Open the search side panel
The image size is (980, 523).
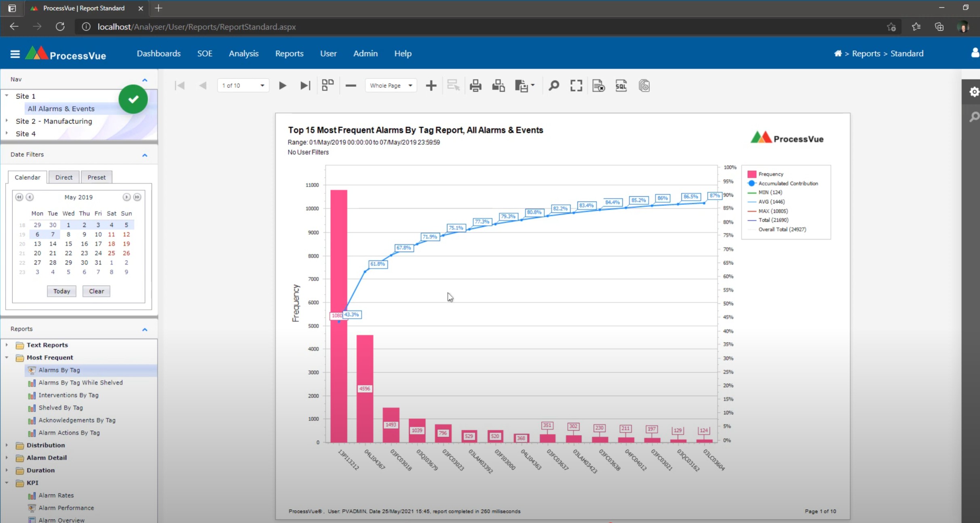974,117
